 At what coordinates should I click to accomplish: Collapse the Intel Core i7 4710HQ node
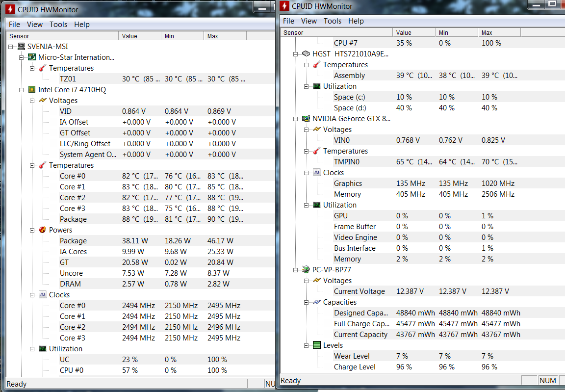coord(21,90)
